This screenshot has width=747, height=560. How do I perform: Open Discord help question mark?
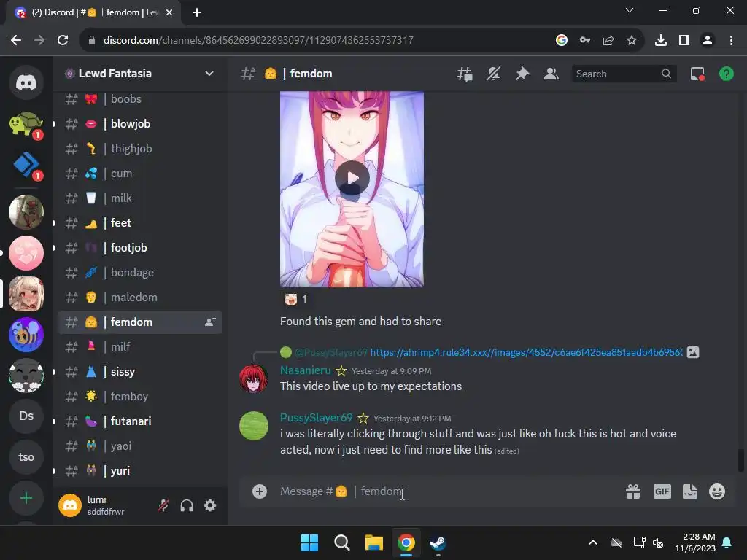coord(726,74)
